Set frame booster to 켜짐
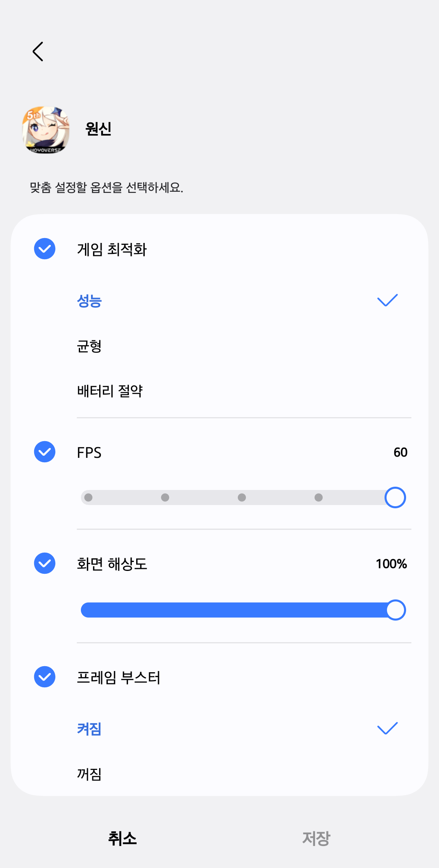 (x=89, y=728)
